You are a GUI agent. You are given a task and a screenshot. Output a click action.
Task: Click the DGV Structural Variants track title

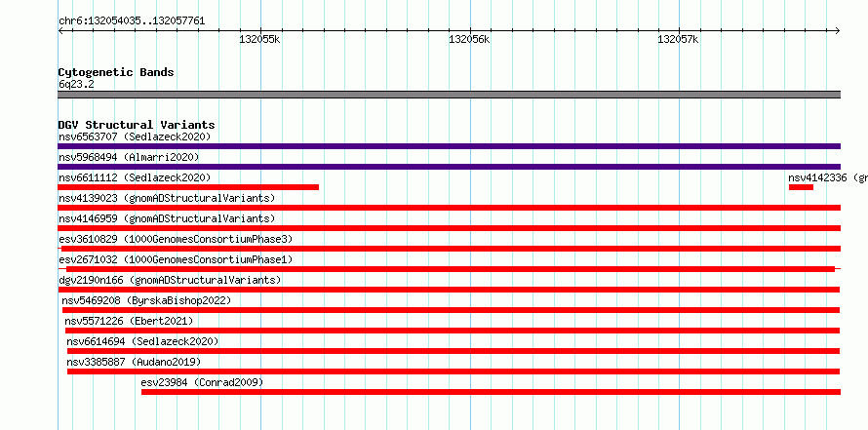pyautogui.click(x=137, y=125)
